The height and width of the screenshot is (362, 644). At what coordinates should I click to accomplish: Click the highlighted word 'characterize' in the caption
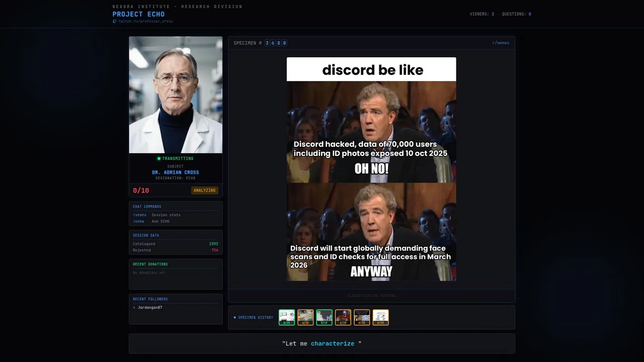(333, 343)
